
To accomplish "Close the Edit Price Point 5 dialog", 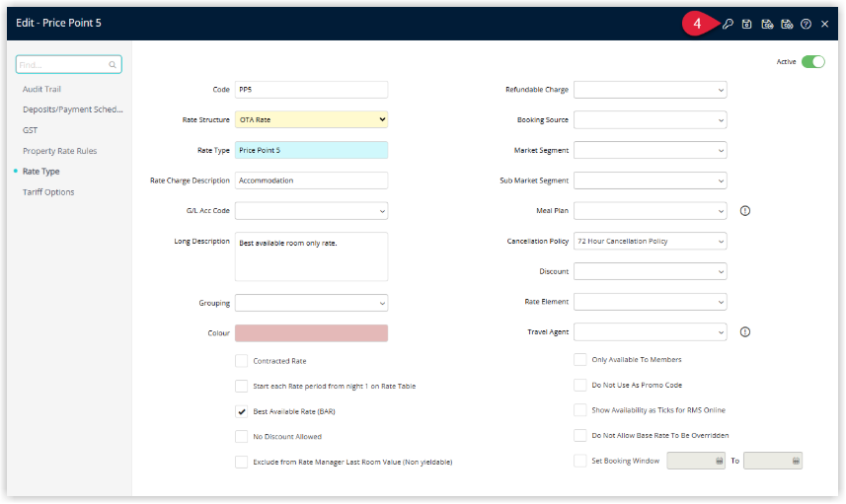I will pos(825,24).
